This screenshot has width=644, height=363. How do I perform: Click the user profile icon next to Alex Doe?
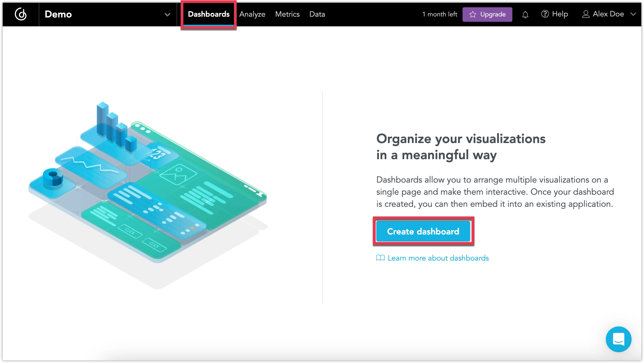(x=586, y=14)
